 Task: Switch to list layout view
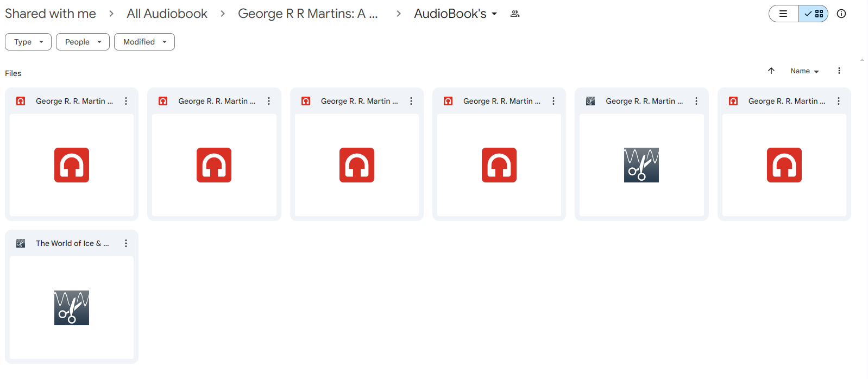click(x=783, y=14)
